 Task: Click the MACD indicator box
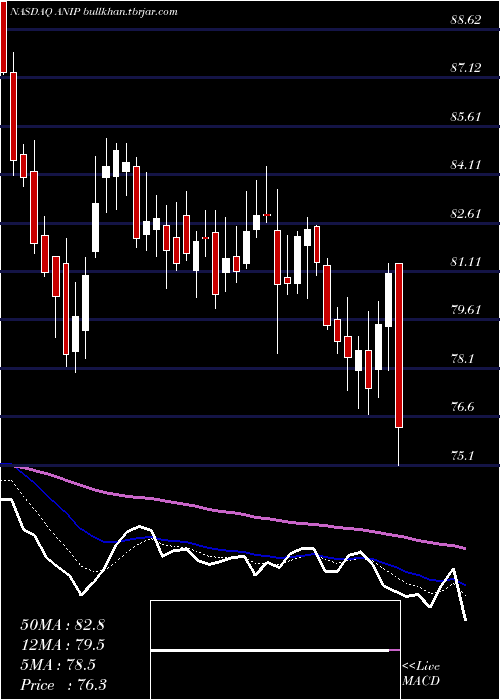pos(275,650)
